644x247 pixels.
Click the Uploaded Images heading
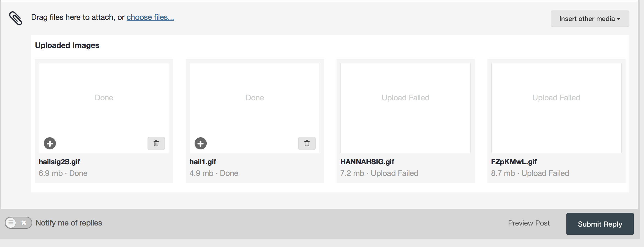click(x=67, y=45)
